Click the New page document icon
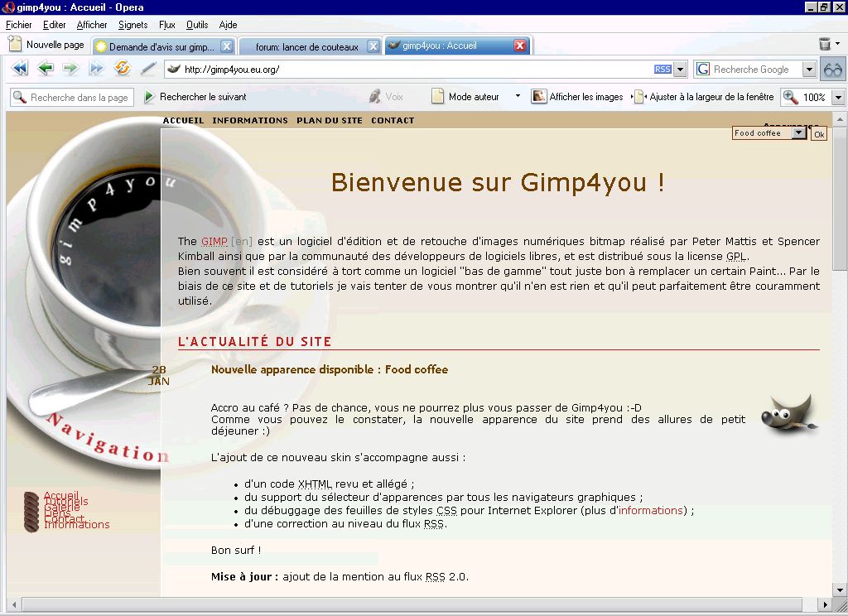The image size is (848, 616). pos(15,44)
